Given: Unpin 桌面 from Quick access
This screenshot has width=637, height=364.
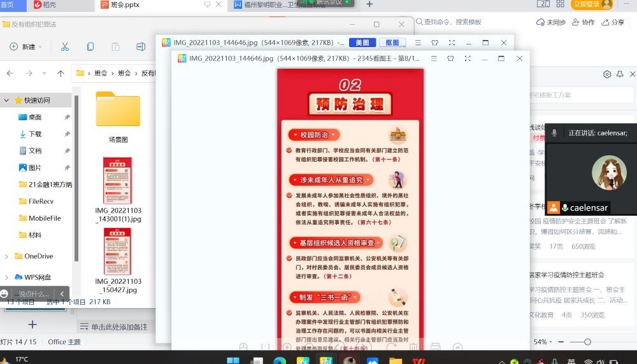Looking at the screenshot, I should (67, 117).
